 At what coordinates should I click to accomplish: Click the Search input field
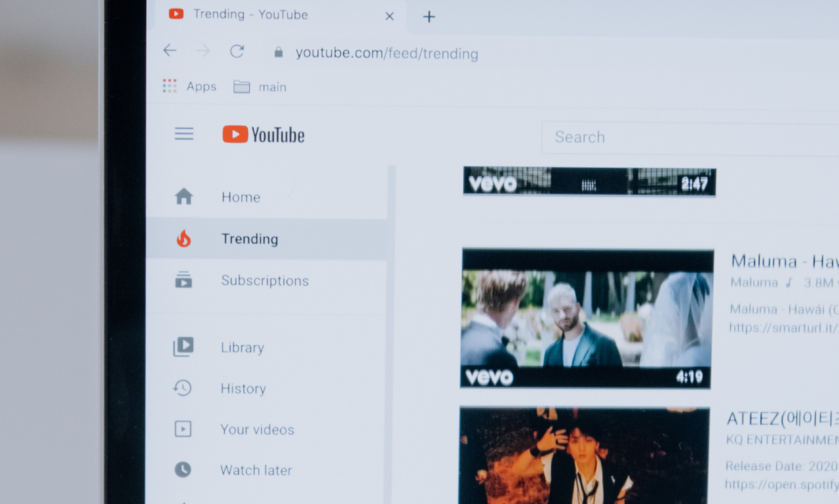(x=690, y=138)
